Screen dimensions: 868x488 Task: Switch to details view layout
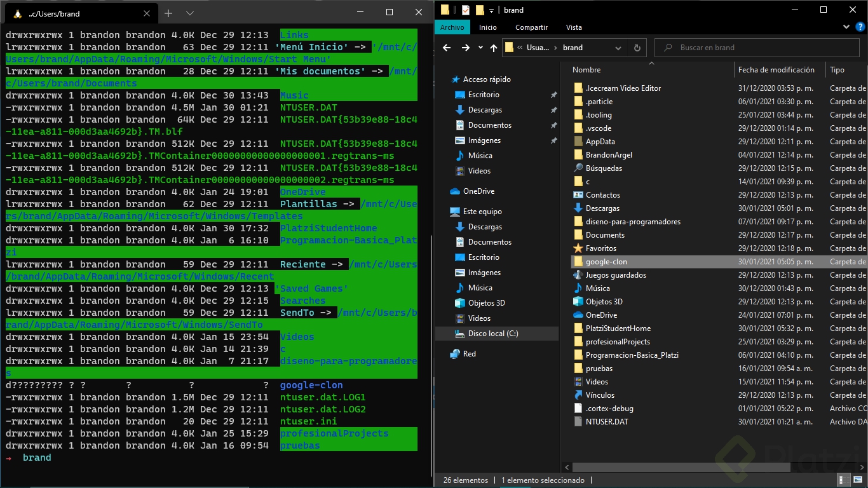point(843,480)
